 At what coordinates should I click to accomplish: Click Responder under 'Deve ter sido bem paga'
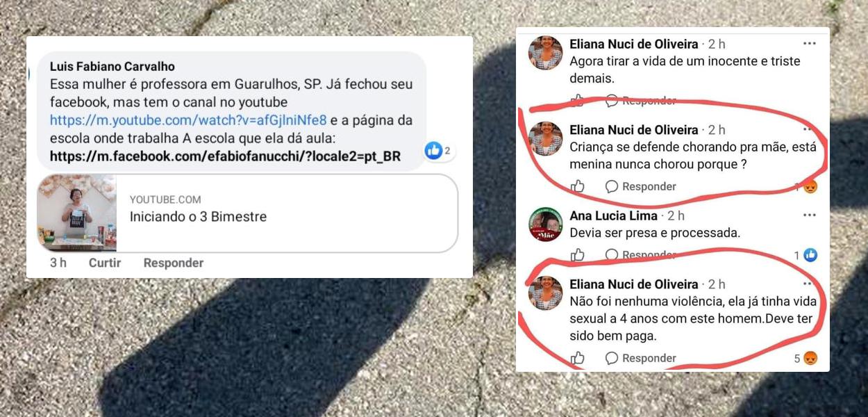tap(641, 358)
